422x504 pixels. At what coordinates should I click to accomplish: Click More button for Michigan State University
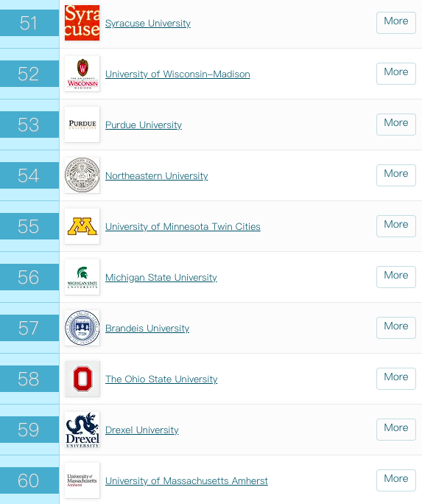pos(396,277)
